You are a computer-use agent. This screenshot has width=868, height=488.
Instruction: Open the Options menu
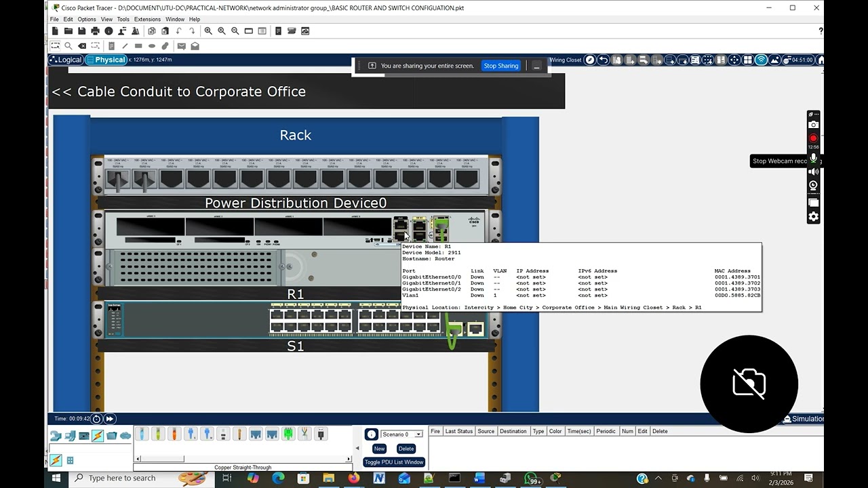pyautogui.click(x=87, y=19)
